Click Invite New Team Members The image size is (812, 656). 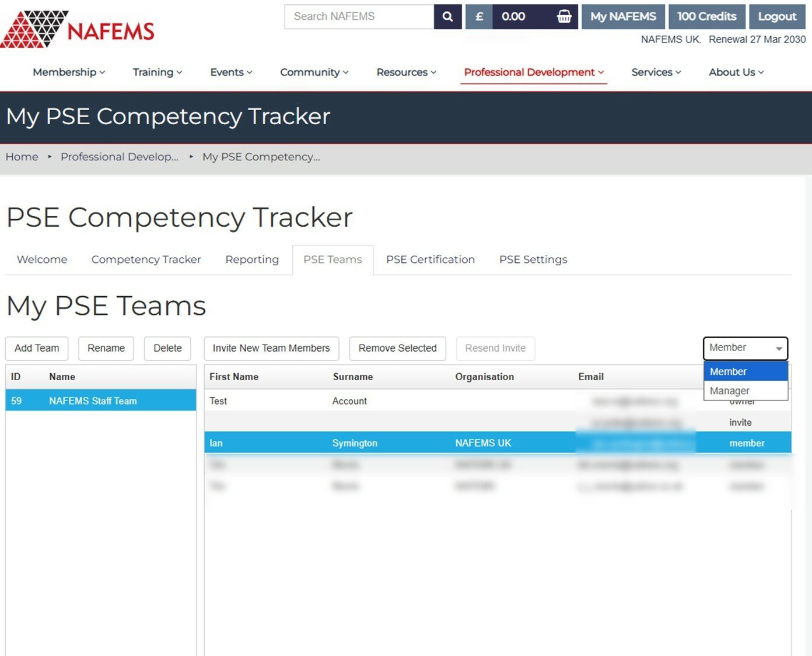271,348
